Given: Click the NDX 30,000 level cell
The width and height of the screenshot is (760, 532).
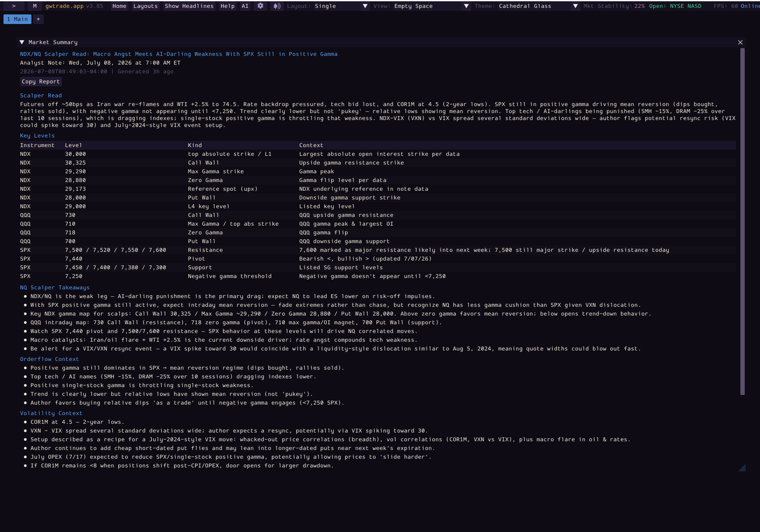Looking at the screenshot, I should pos(75,154).
